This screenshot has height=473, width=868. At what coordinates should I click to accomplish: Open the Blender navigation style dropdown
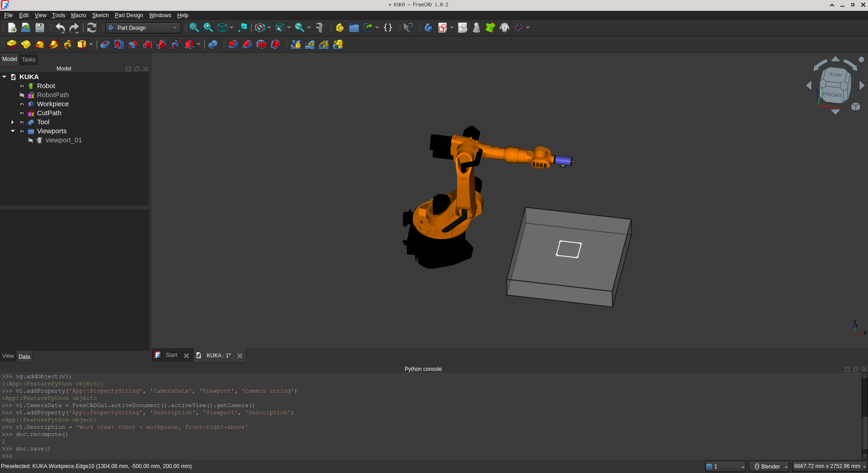point(769,466)
